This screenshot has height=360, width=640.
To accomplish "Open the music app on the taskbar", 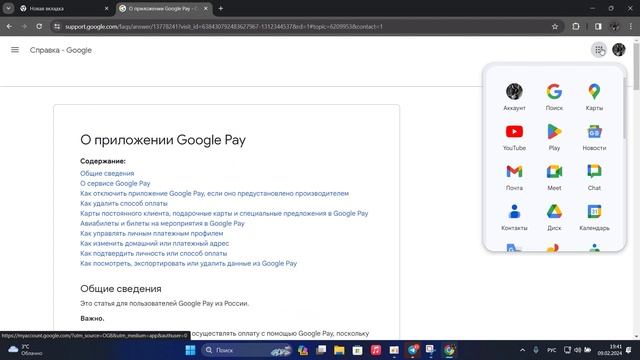I will coord(376,350).
